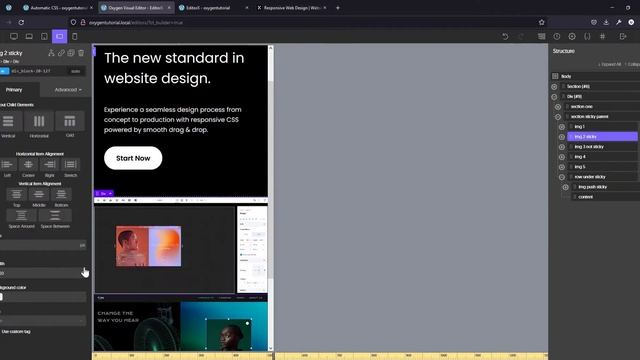Collapse the Div (#9) tree node
This screenshot has width=640, height=360.
[554, 97]
